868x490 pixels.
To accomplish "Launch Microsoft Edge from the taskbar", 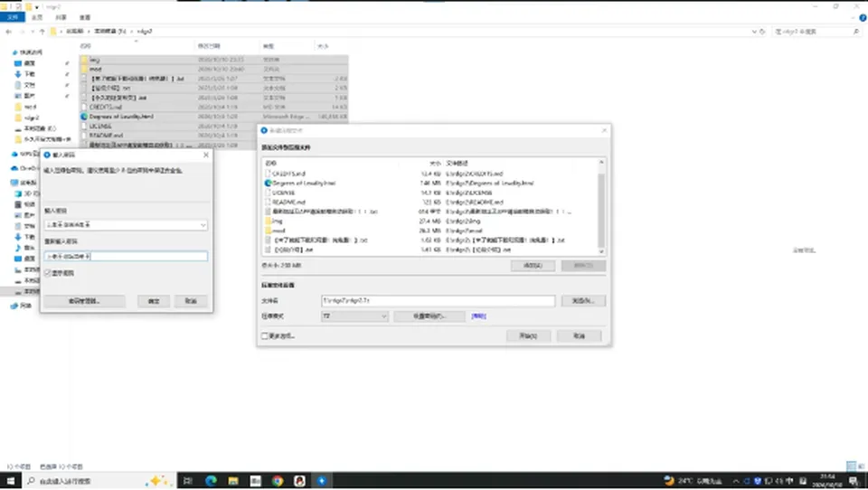I will [211, 481].
